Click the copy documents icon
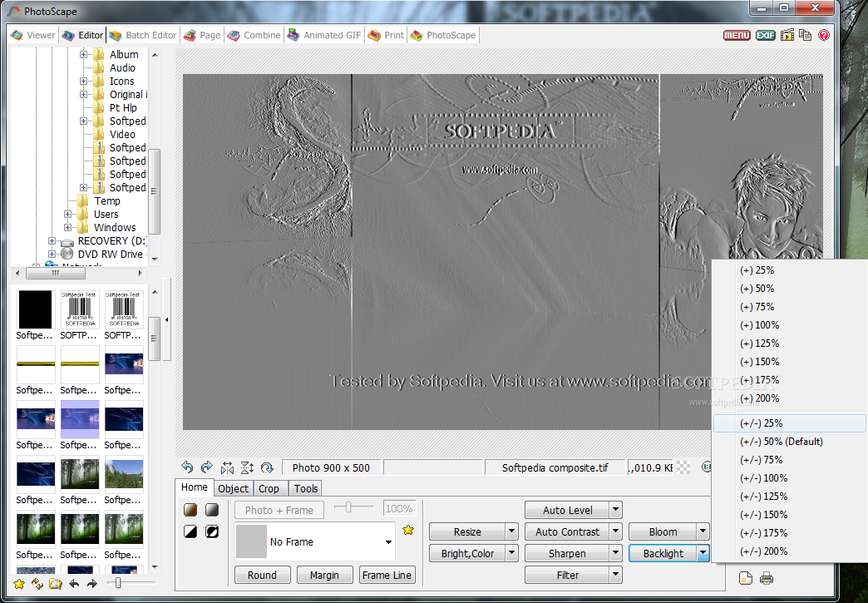Screen dimensions: 868x603 point(806,35)
